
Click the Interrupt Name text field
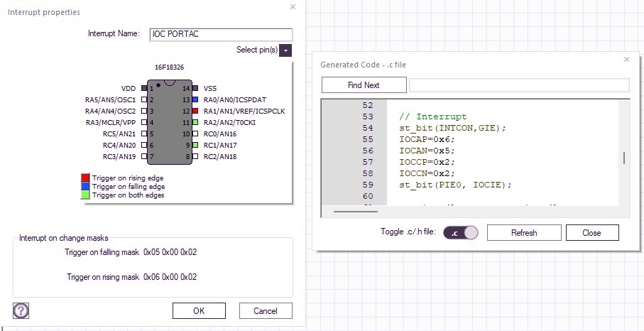pos(222,34)
